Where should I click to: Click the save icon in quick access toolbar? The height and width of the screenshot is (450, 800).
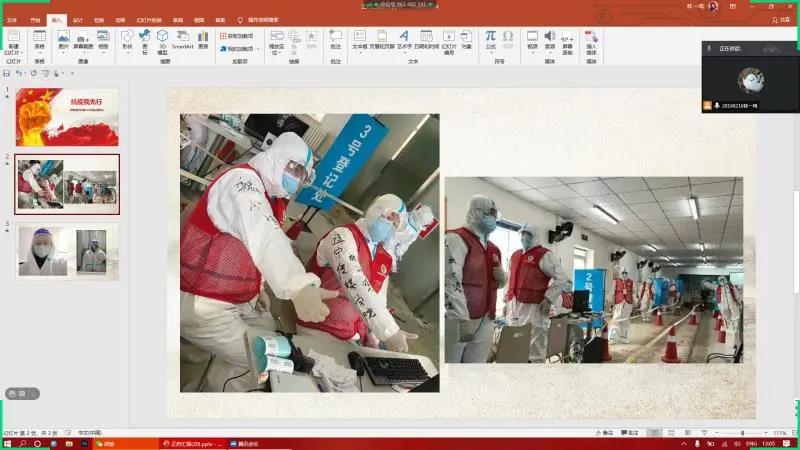(7, 74)
